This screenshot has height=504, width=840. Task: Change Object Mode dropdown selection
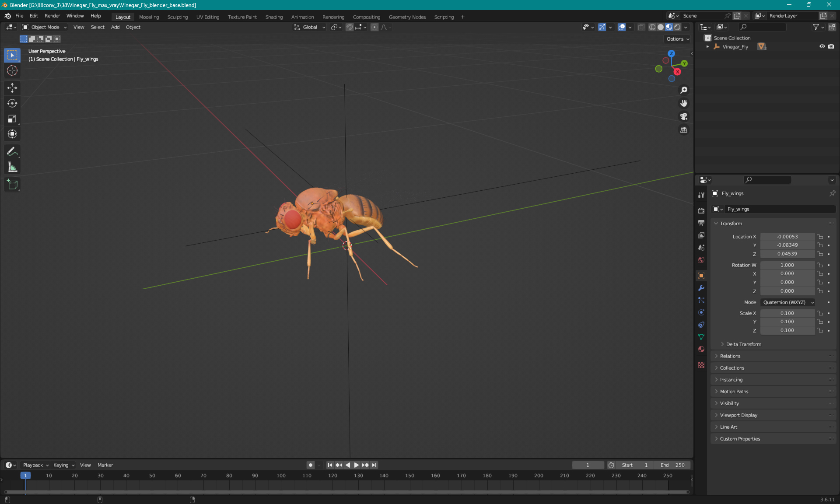coord(45,27)
